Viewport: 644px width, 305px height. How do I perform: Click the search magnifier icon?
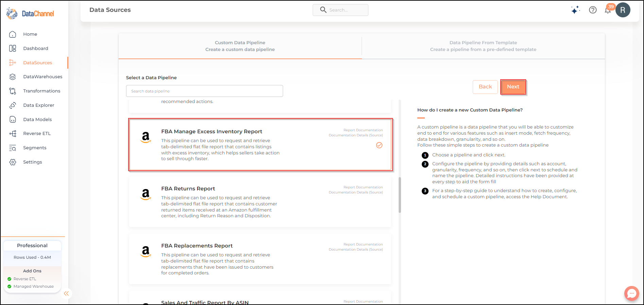(x=323, y=10)
